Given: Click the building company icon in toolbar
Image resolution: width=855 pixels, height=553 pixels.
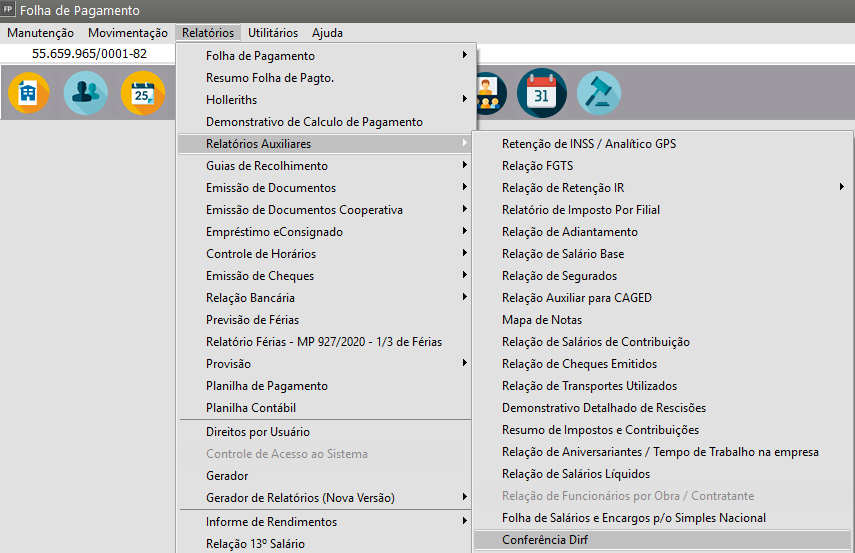Looking at the screenshot, I should 28,93.
